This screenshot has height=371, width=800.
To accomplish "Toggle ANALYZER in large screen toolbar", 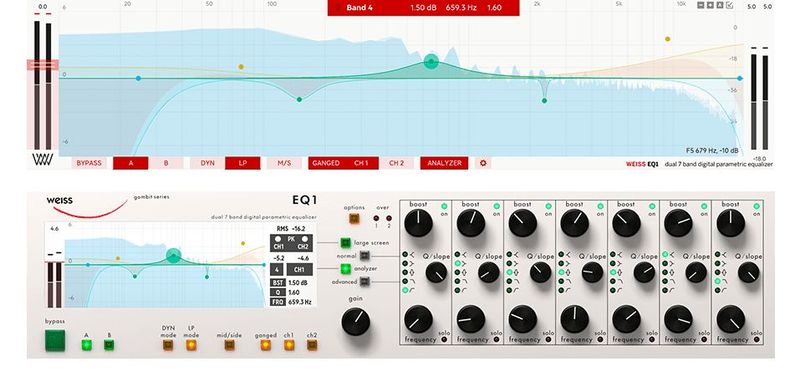I will click(444, 163).
